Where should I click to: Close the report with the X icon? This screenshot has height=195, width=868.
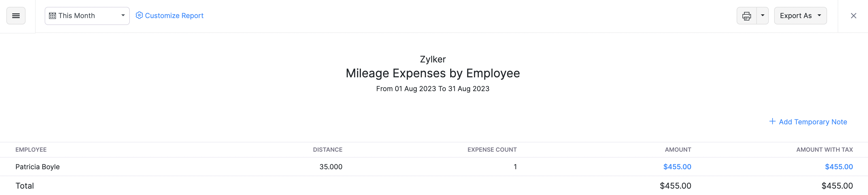point(854,15)
